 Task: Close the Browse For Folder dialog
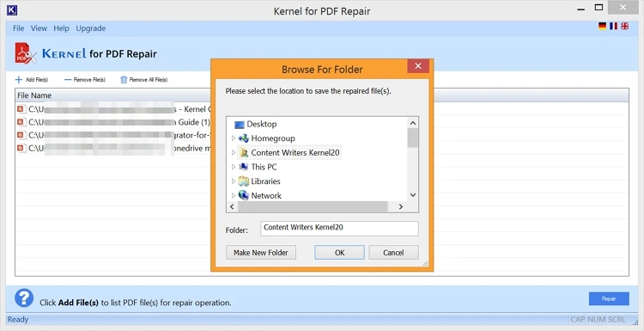click(x=418, y=66)
